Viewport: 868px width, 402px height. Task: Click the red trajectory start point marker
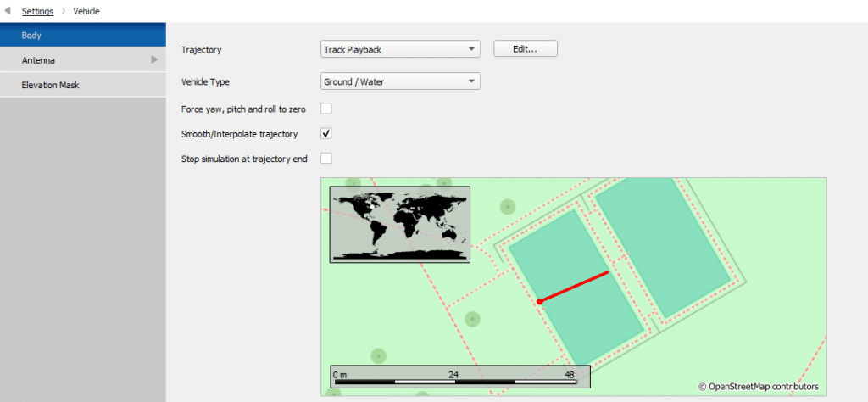(x=540, y=301)
